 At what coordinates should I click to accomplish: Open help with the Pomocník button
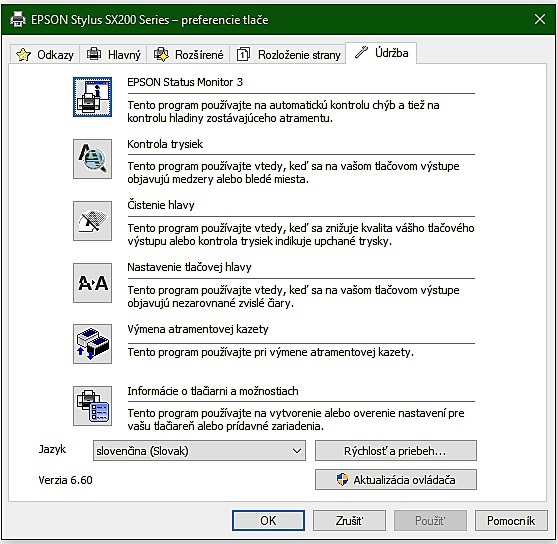(x=511, y=521)
